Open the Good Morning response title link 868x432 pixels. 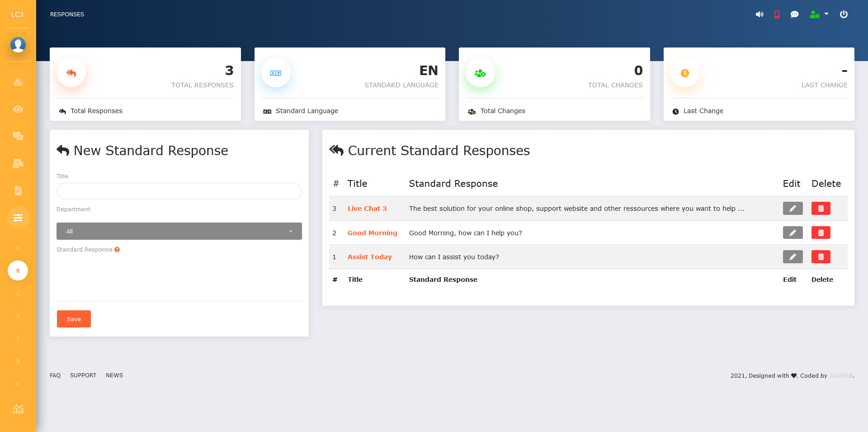[x=372, y=233]
